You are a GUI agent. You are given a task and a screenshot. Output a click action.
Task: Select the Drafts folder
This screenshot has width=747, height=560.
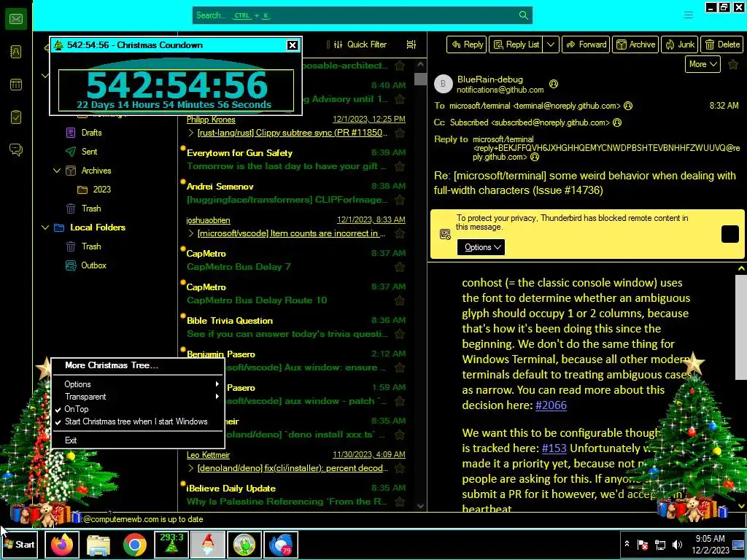(x=91, y=133)
